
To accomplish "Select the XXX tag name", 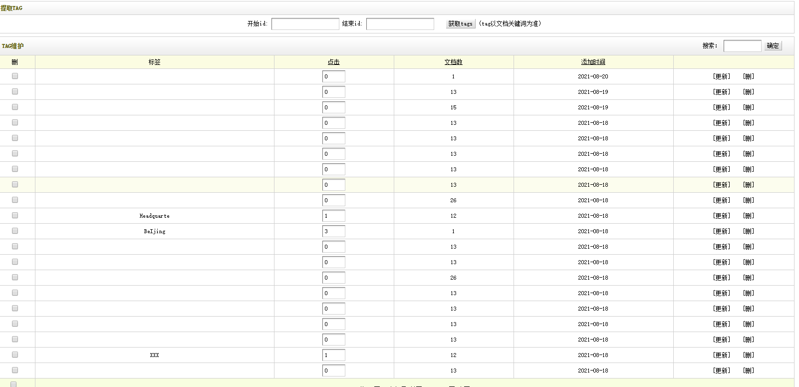I will click(154, 355).
